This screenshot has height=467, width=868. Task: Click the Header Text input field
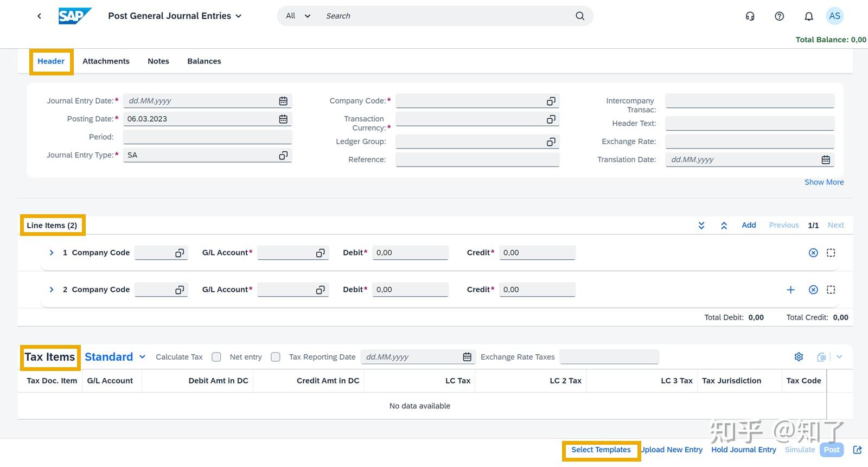pos(749,124)
